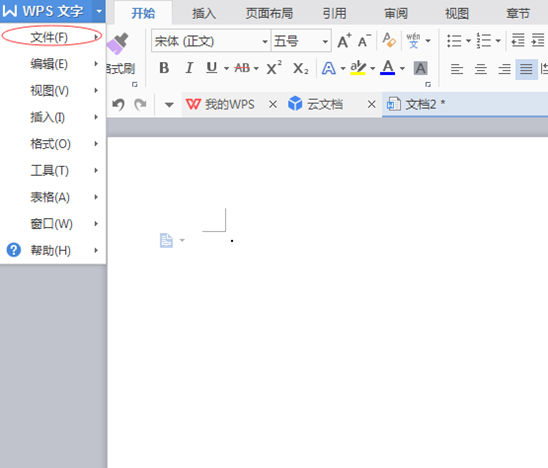The image size is (548, 468).
Task: Toggle superscript X² formatting
Action: tap(274, 68)
